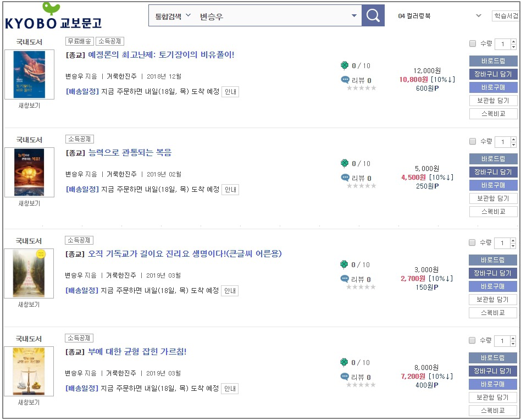Increase the quantity stepper for the third book

(x=513, y=241)
